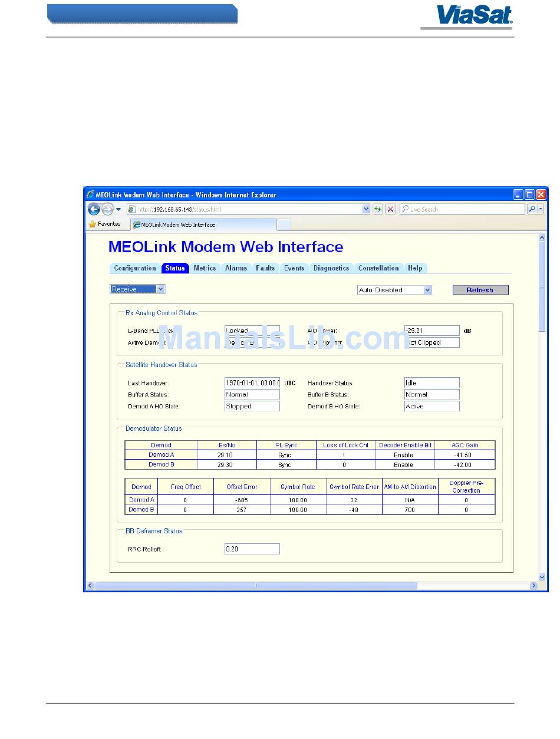Click the Loss of Lock Cnt column header

point(346,446)
